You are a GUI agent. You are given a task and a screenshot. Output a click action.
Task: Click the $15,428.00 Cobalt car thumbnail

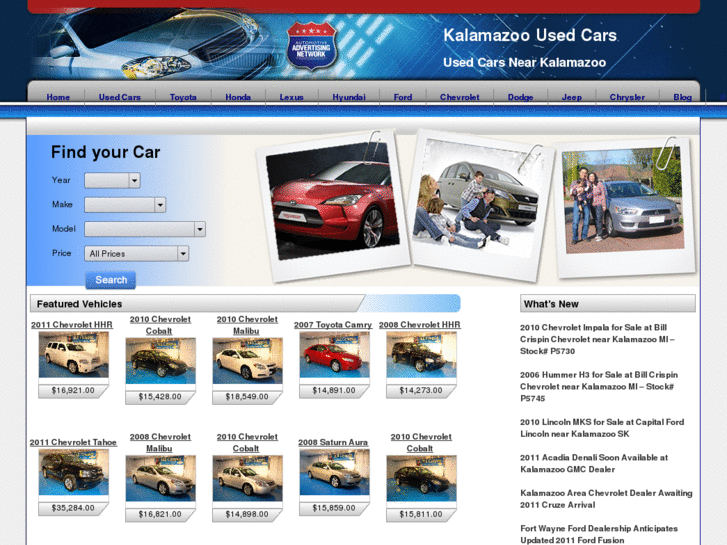point(160,361)
